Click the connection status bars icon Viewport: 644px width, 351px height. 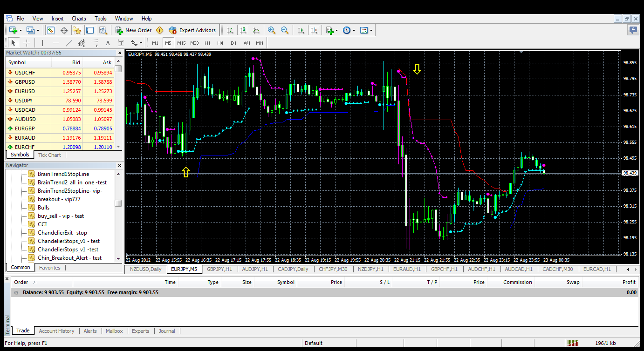(x=574, y=343)
